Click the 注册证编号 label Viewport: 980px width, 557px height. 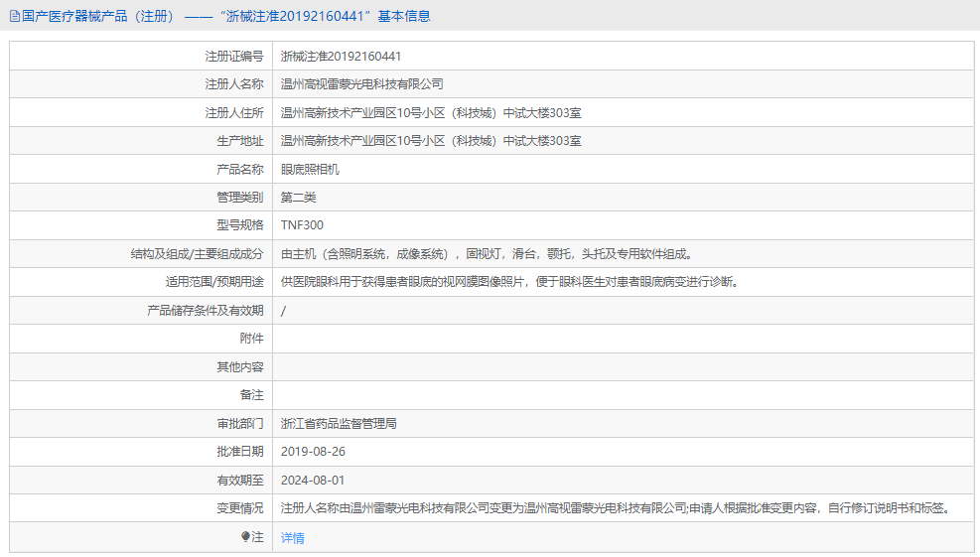tap(234, 57)
